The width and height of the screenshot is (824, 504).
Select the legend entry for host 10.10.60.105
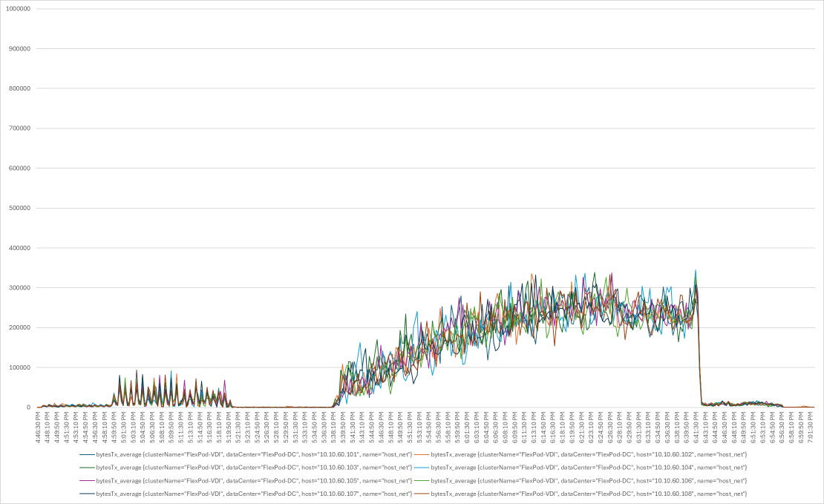pos(246,480)
